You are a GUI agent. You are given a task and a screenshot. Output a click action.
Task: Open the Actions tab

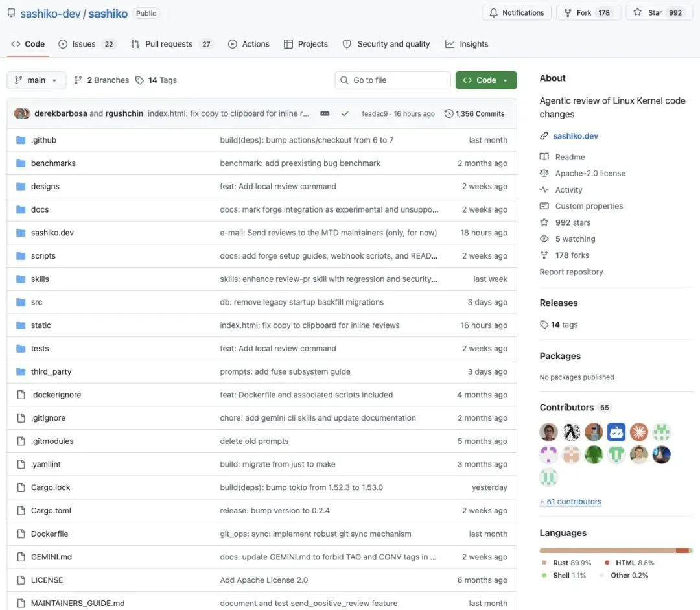coord(249,44)
